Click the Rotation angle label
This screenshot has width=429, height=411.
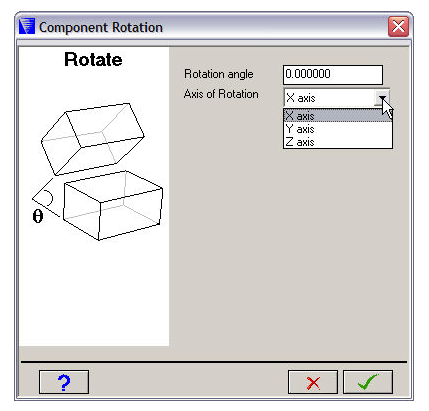click(219, 74)
